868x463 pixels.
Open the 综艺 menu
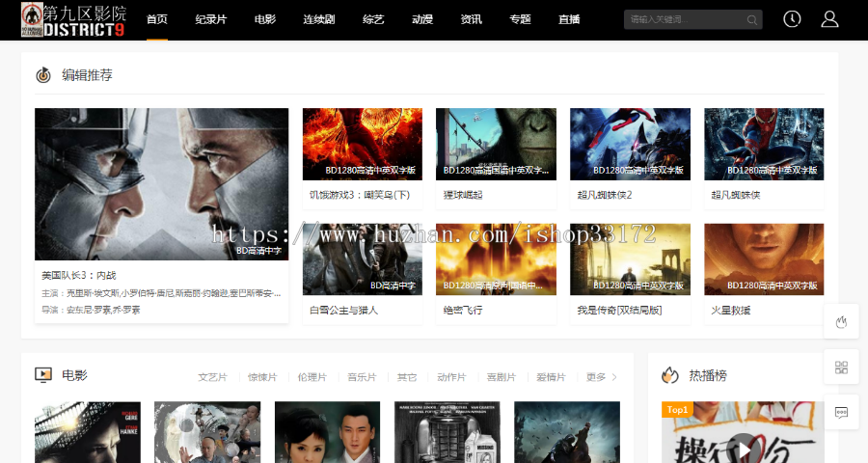(373, 19)
